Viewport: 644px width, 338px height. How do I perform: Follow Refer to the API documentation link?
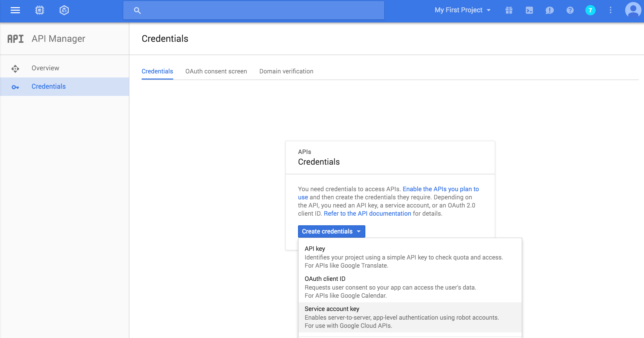point(367,214)
